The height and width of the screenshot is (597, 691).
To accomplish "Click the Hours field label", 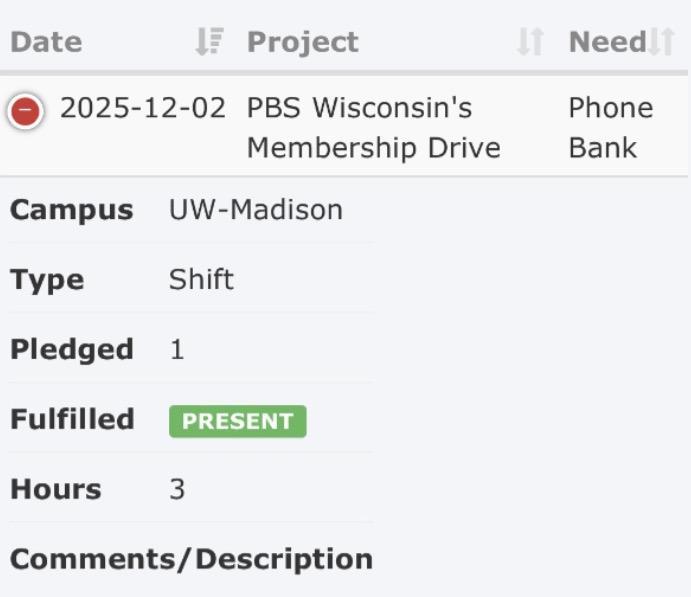I will click(55, 490).
